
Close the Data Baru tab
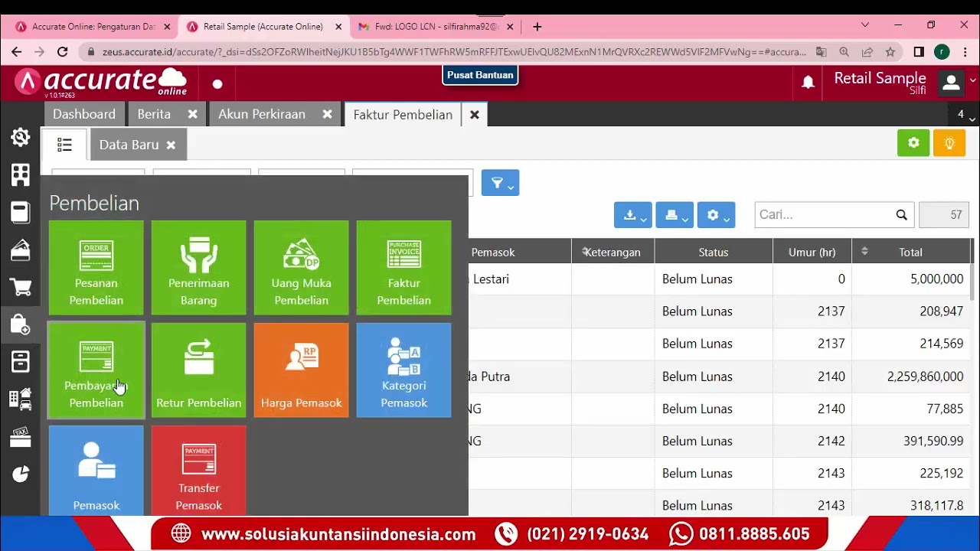(171, 145)
